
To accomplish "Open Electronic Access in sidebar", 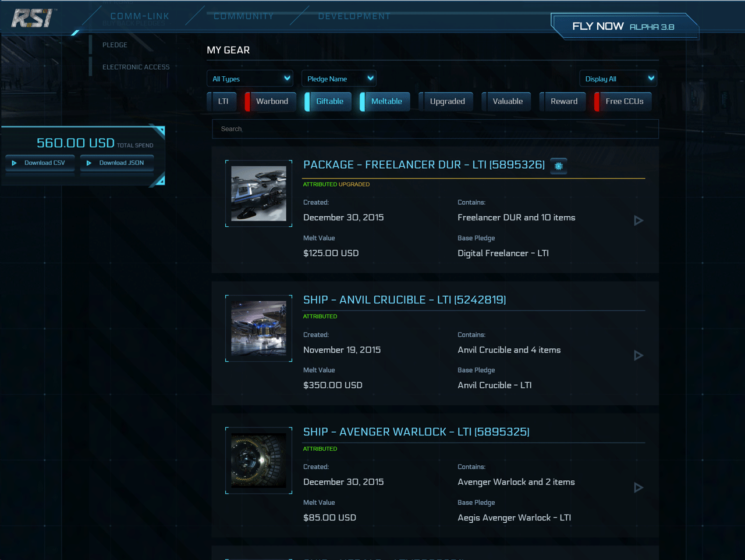I will click(136, 67).
